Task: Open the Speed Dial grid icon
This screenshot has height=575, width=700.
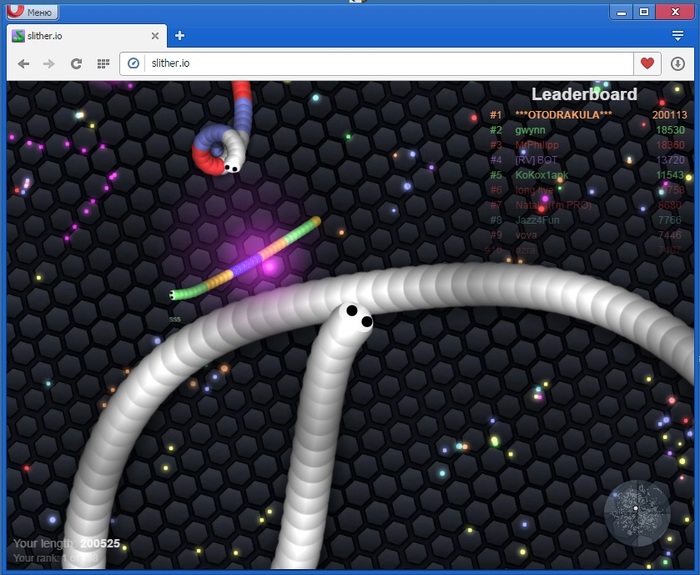Action: [103, 64]
